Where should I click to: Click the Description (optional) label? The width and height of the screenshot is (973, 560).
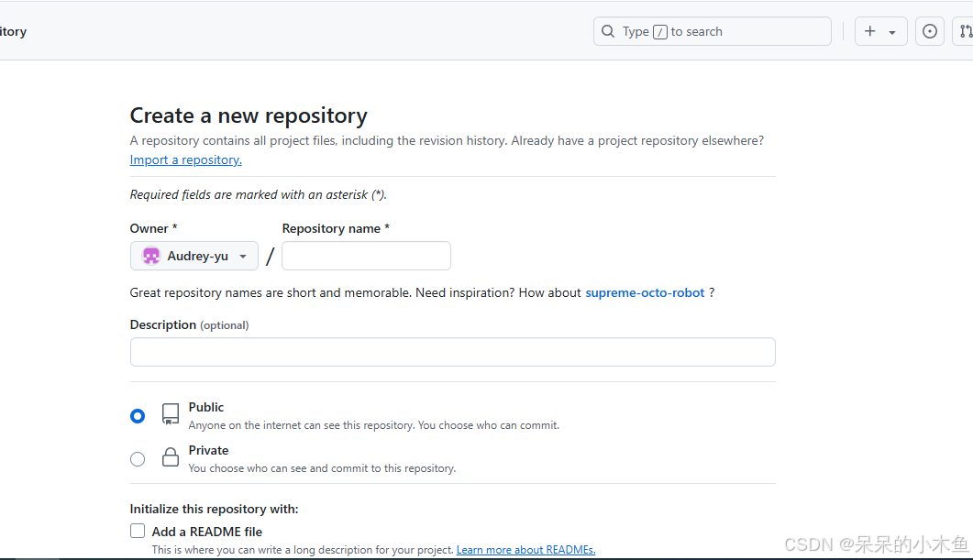tap(189, 324)
